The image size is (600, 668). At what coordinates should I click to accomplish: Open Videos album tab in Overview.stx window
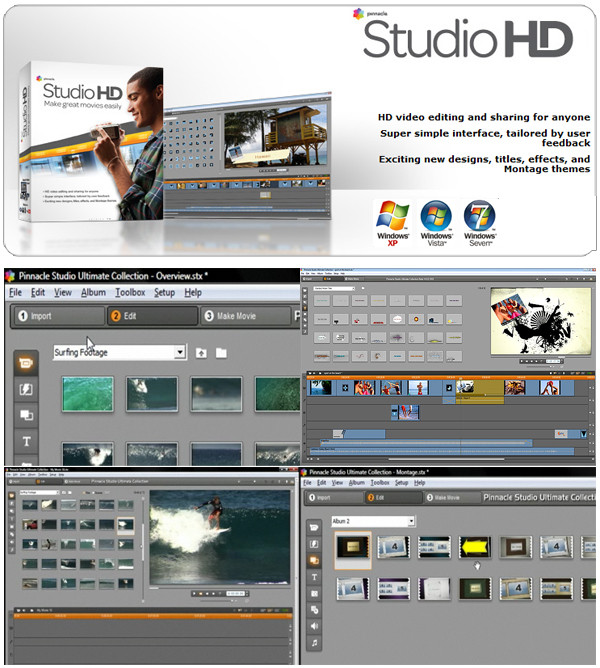(x=26, y=363)
